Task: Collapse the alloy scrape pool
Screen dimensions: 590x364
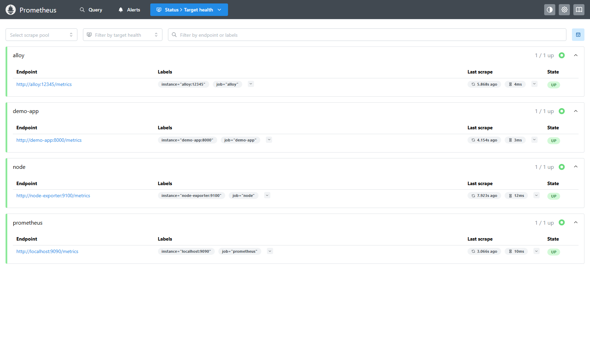Action: click(x=576, y=55)
